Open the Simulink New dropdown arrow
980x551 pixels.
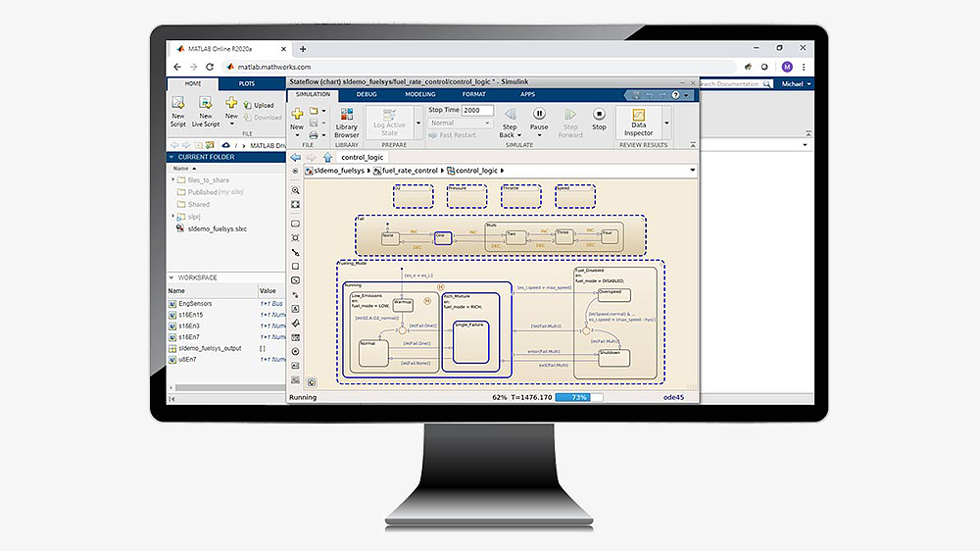pos(297,135)
